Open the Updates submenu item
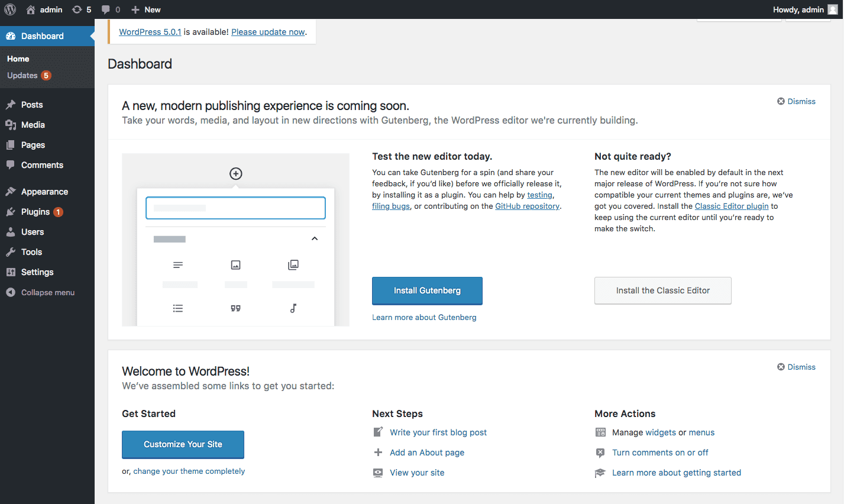The height and width of the screenshot is (504, 844). 22,76
